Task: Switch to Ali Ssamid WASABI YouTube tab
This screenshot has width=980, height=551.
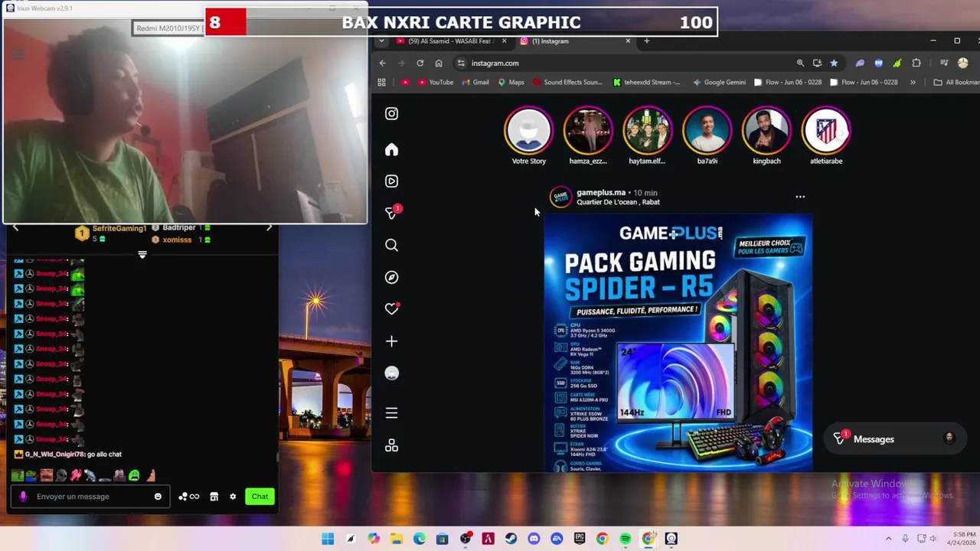Action: coord(449,41)
